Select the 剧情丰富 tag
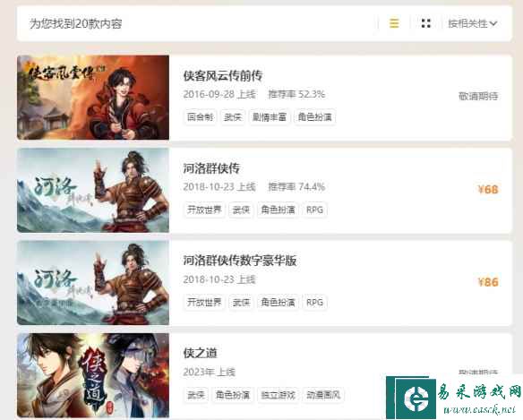 (x=270, y=117)
